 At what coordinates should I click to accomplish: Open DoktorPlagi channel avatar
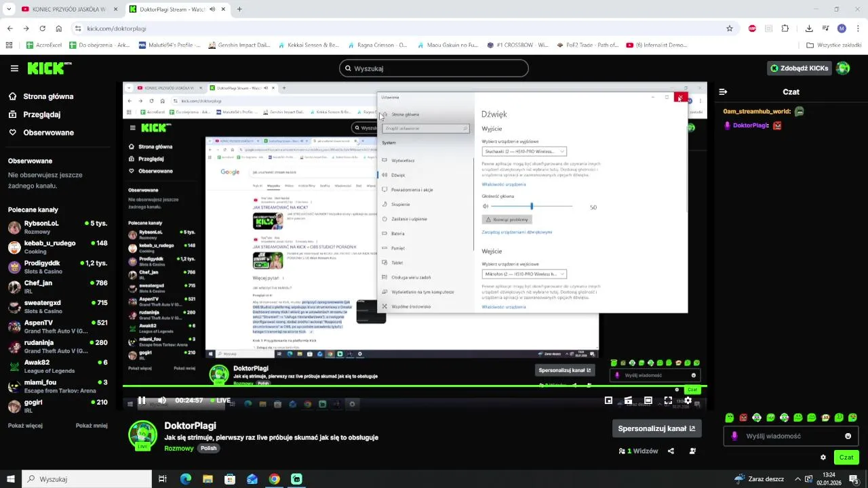[142, 435]
